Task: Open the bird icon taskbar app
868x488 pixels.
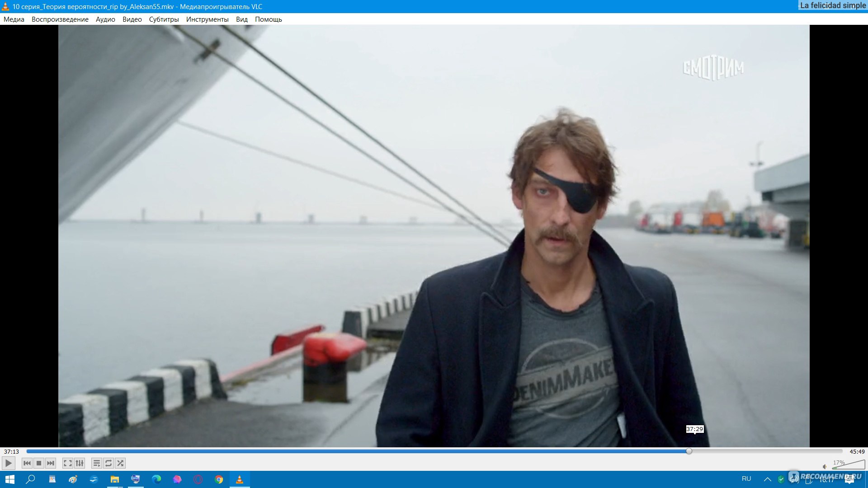Action: 94,479
